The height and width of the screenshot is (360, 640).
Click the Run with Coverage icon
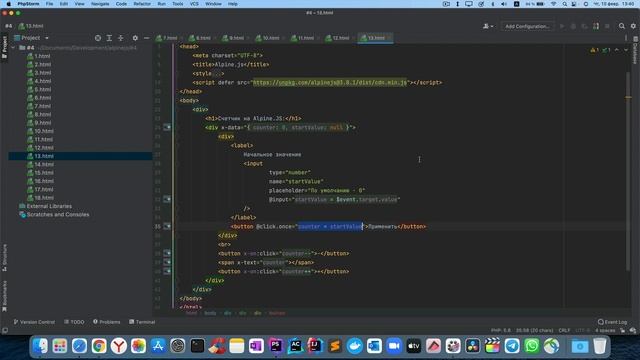click(x=584, y=26)
